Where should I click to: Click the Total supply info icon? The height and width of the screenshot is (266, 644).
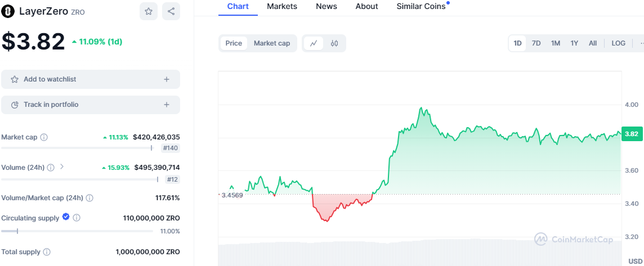pos(47,252)
